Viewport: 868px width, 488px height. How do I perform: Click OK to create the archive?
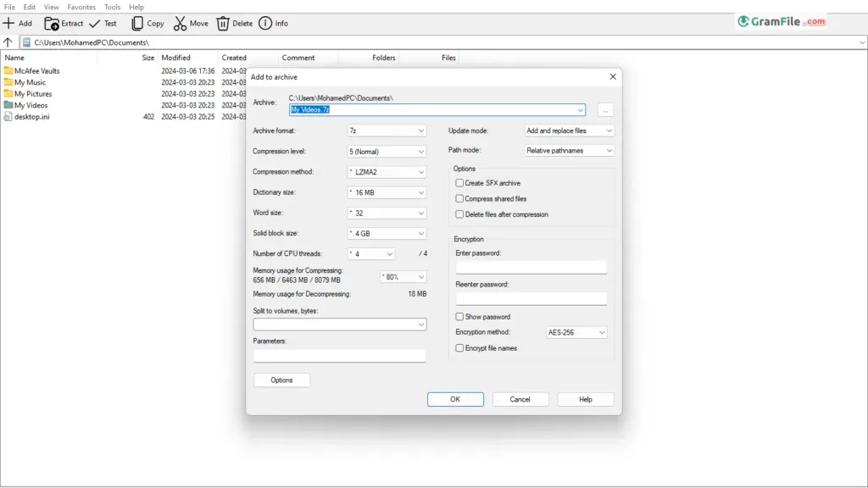click(x=455, y=399)
